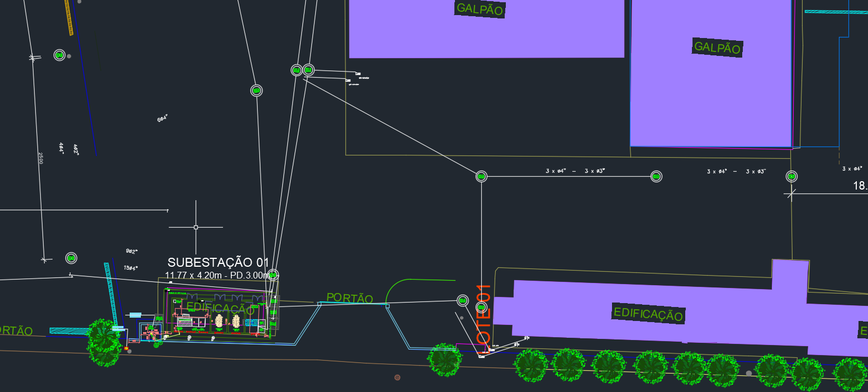This screenshot has width=868, height=392.
Task: Click the "GALPÃO" label on the wide top warehouse
Action: click(x=480, y=9)
